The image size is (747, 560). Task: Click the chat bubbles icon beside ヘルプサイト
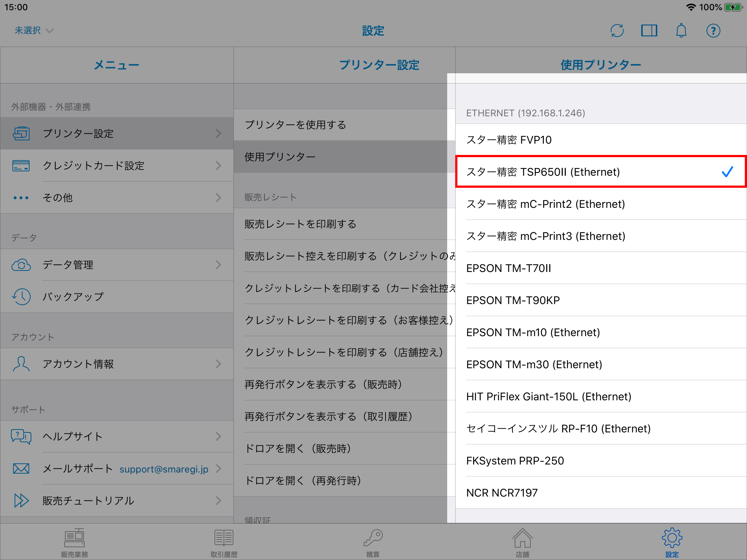click(x=21, y=436)
